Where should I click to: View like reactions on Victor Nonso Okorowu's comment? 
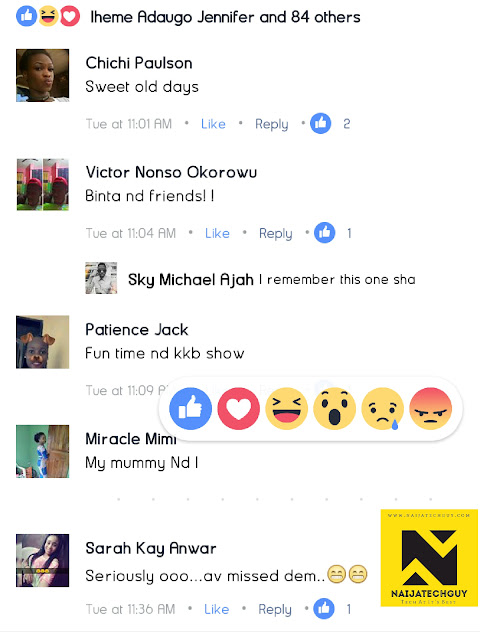pyautogui.click(x=333, y=233)
